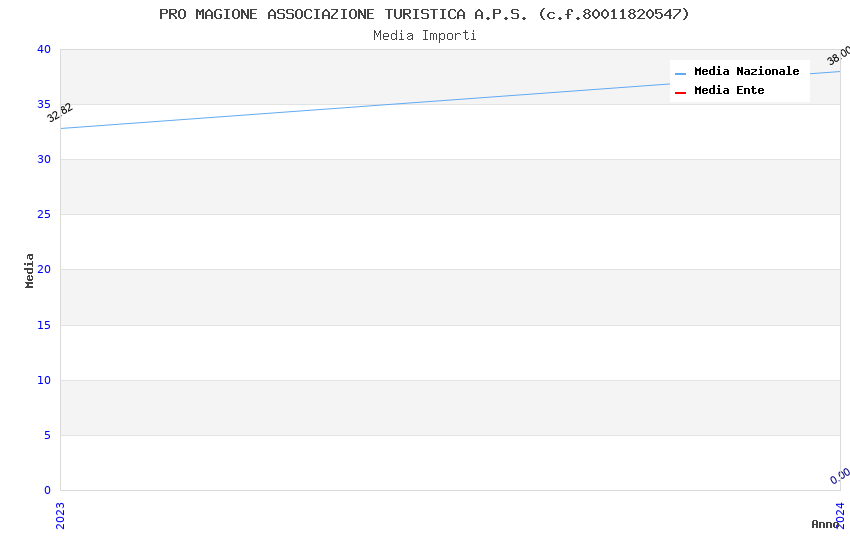The width and height of the screenshot is (850, 550).
Task: Click the Anno axis title
Action: click(x=825, y=524)
